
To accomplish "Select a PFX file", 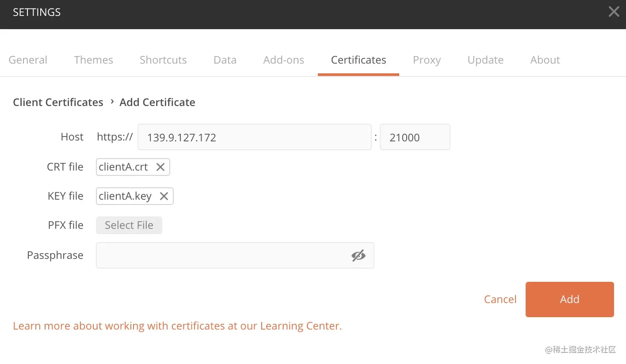I will pyautogui.click(x=129, y=225).
